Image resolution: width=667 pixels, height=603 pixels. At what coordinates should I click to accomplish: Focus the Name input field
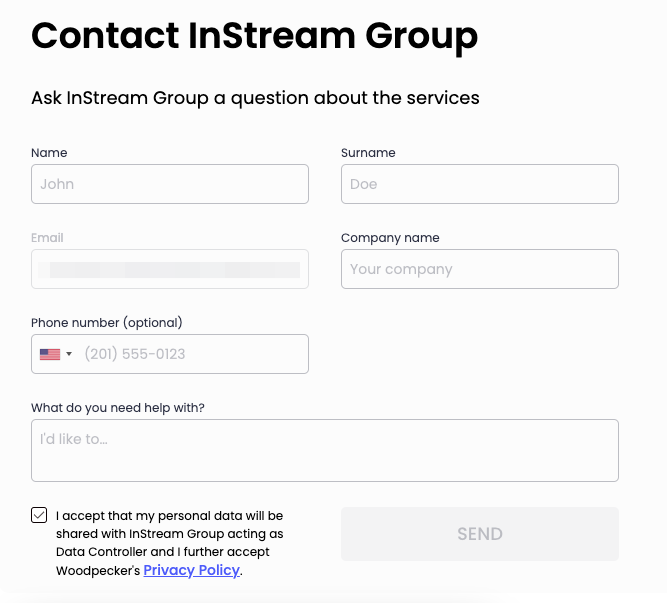coord(170,184)
